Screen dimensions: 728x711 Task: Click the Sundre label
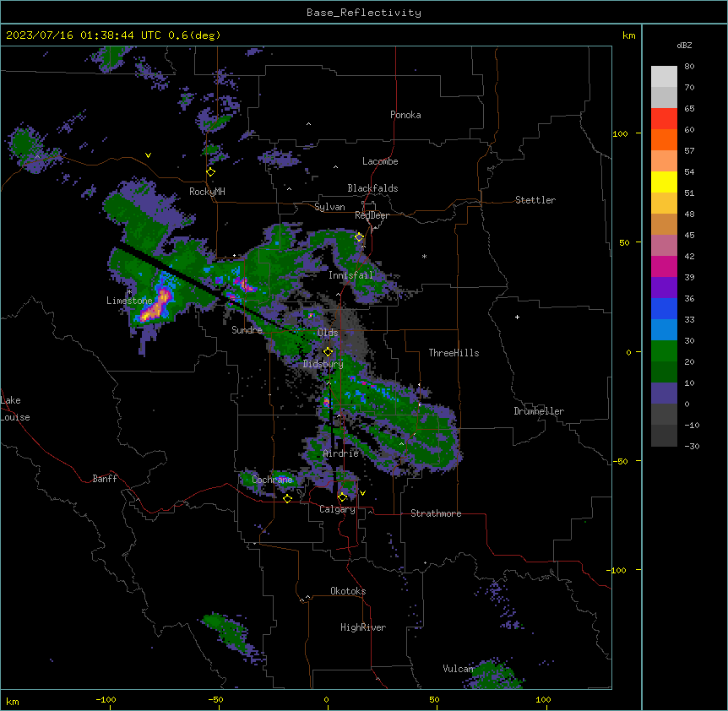(x=247, y=330)
